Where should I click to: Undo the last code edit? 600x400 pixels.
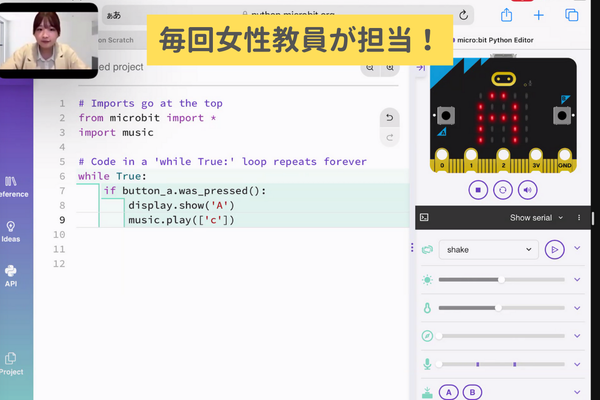[390, 118]
